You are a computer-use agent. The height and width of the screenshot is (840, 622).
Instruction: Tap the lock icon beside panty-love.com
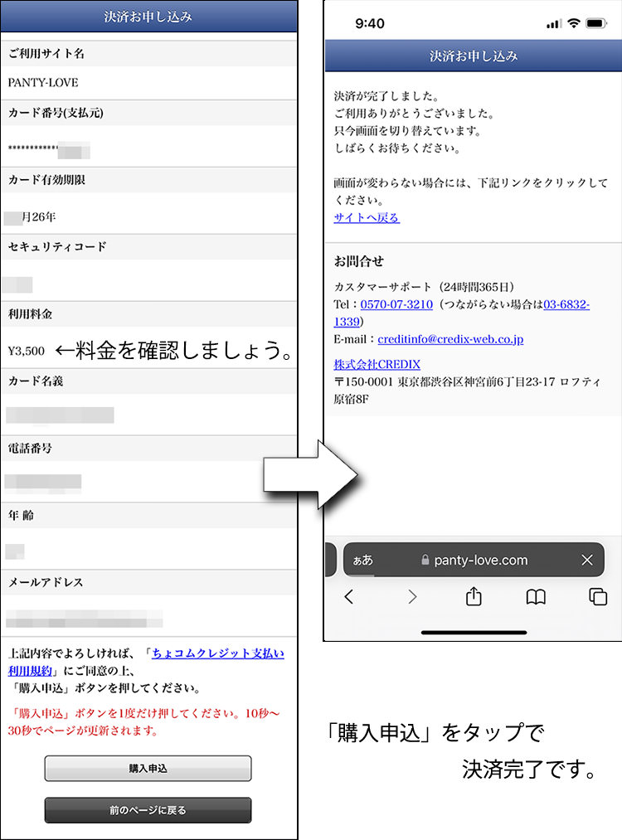point(425,560)
